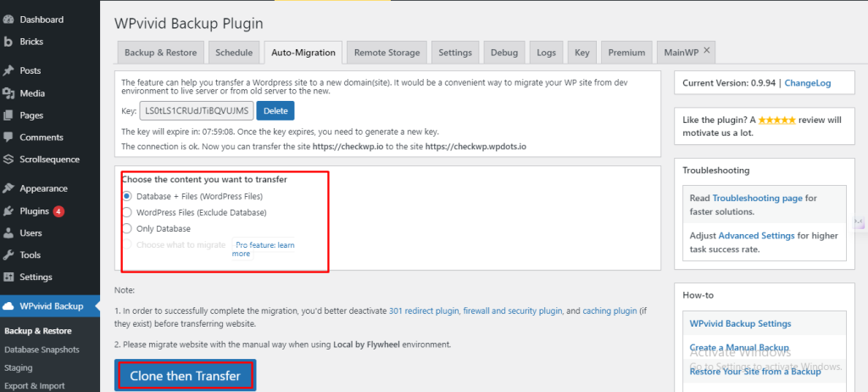The width and height of the screenshot is (868, 392).
Task: Open the Auto-Migration tab
Action: pos(303,53)
